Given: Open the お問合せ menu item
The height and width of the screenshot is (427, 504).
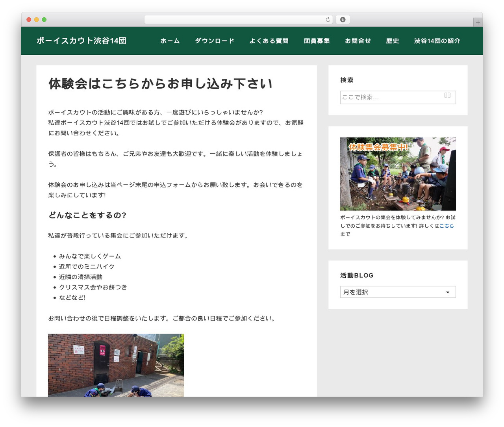Looking at the screenshot, I should pos(358,41).
